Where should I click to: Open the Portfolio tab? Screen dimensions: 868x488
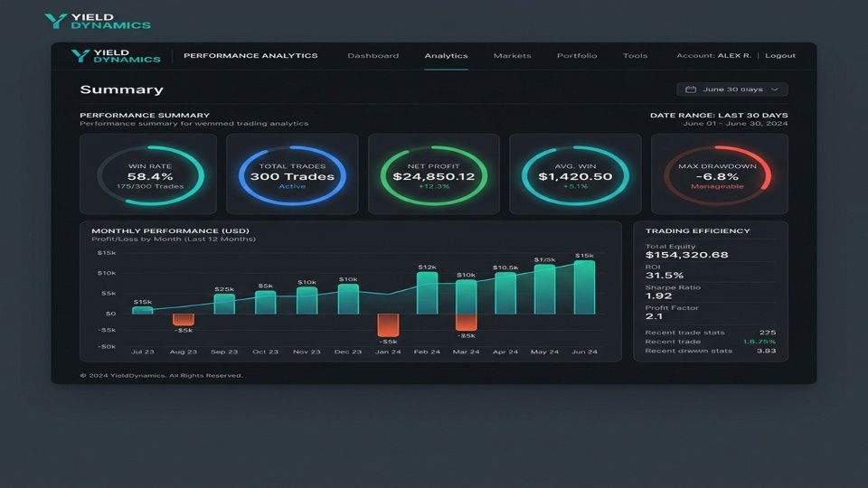click(x=577, y=55)
